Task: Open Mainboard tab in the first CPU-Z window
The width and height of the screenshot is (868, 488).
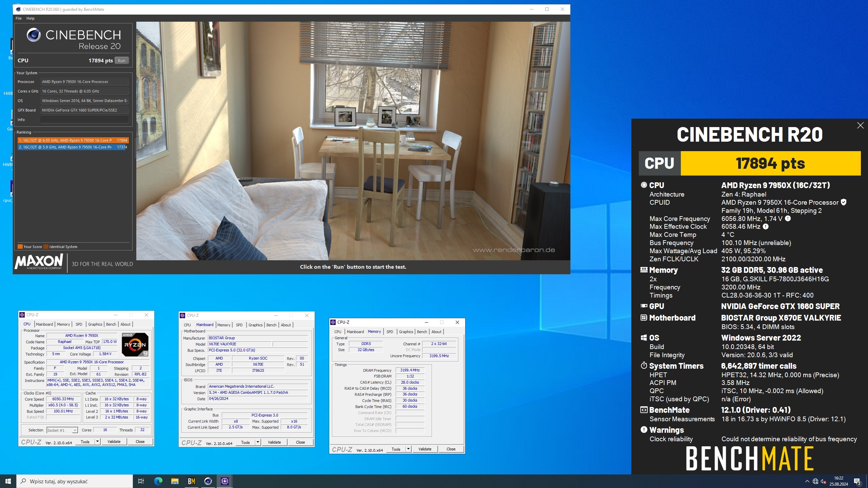Action: pos(44,324)
